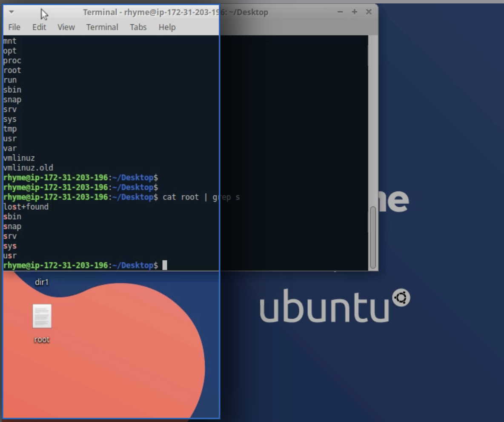Select the root file icon on desktop

click(x=42, y=316)
